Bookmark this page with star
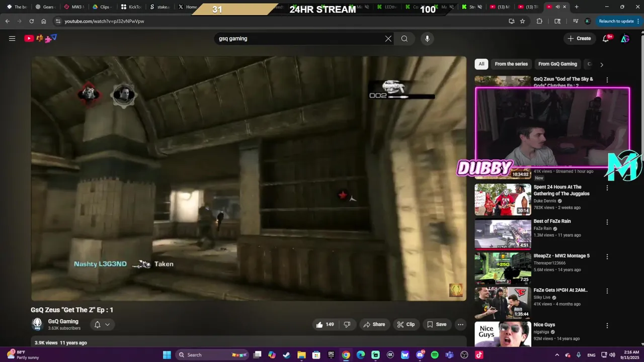Screen dimensions: 644x362 [522, 21]
